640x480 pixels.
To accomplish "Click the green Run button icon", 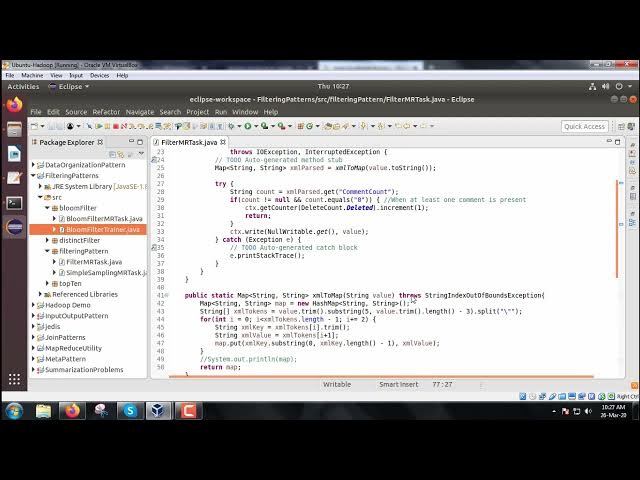I will point(248,126).
